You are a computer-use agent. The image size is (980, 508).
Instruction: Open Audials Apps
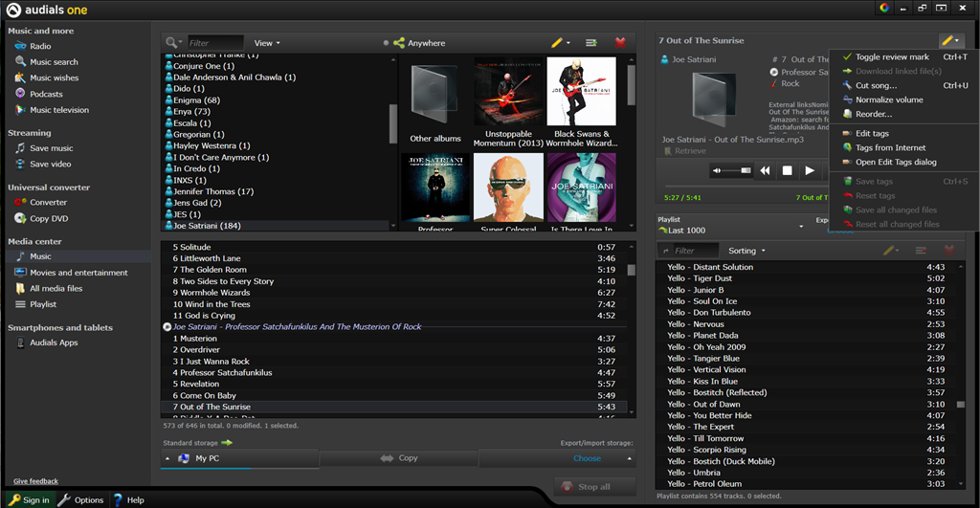54,342
